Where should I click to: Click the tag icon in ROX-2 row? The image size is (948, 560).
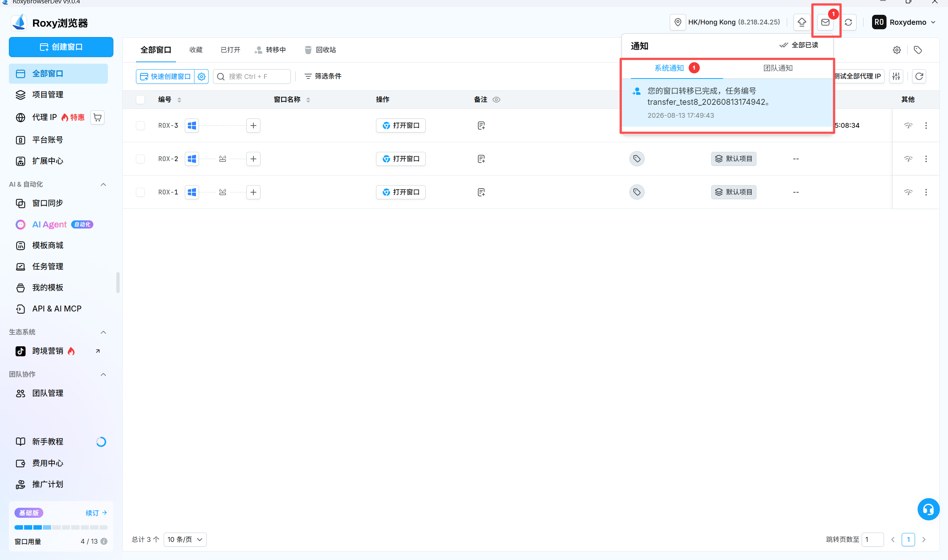point(637,159)
